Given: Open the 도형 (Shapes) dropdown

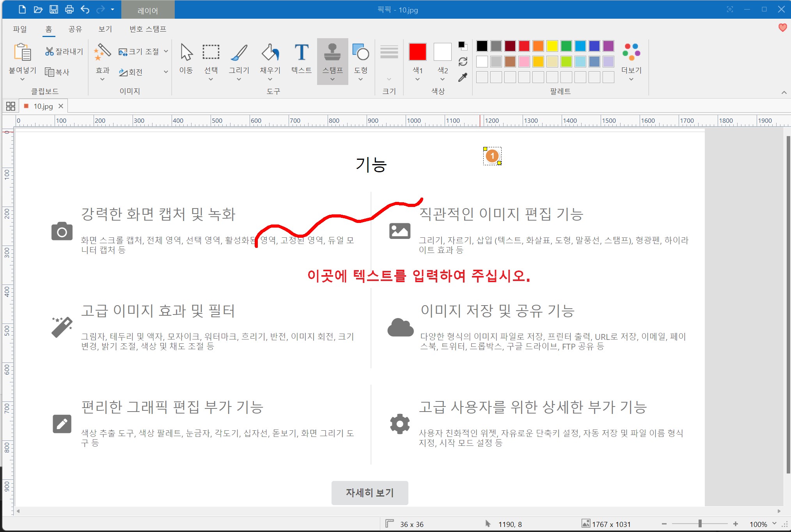Looking at the screenshot, I should (360, 79).
